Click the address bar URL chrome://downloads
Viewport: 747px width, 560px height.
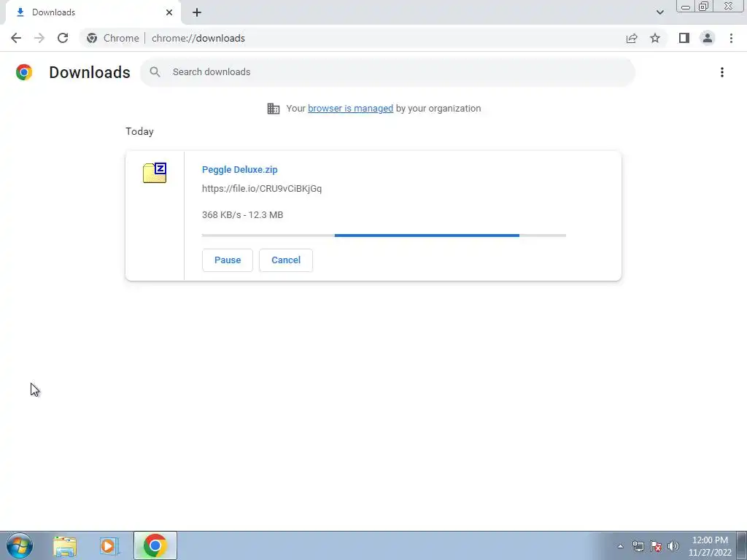click(x=198, y=38)
